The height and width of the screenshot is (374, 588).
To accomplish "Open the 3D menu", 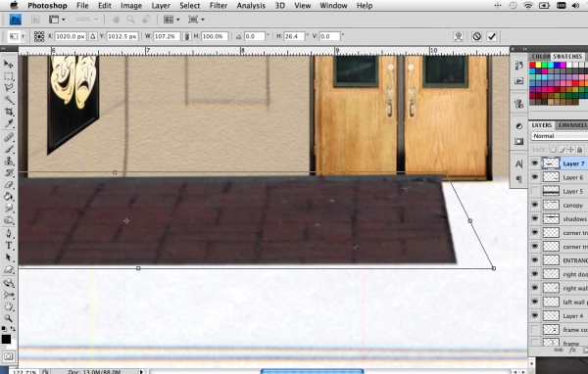I will (x=279, y=6).
